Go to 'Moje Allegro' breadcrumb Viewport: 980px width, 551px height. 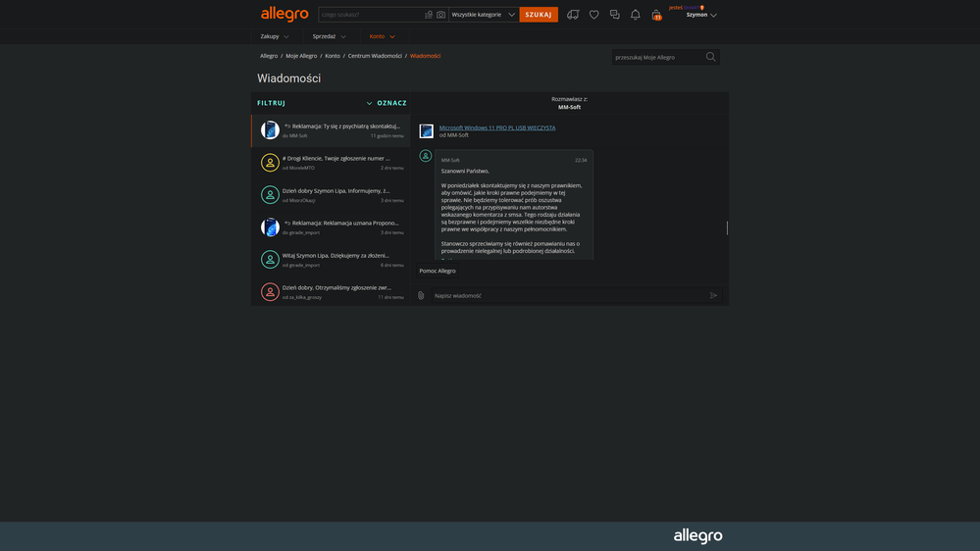pyautogui.click(x=301, y=56)
